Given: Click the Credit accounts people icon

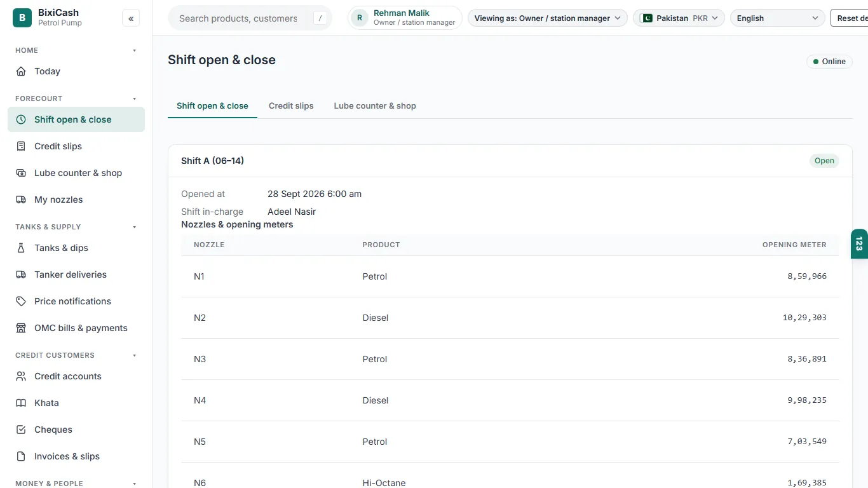Looking at the screenshot, I should (x=21, y=376).
